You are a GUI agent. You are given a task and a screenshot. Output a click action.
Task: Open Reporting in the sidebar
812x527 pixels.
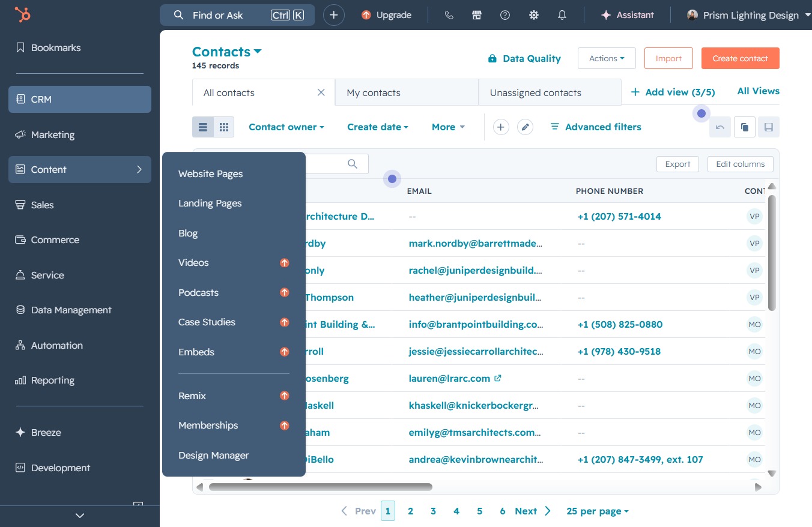coord(80,380)
